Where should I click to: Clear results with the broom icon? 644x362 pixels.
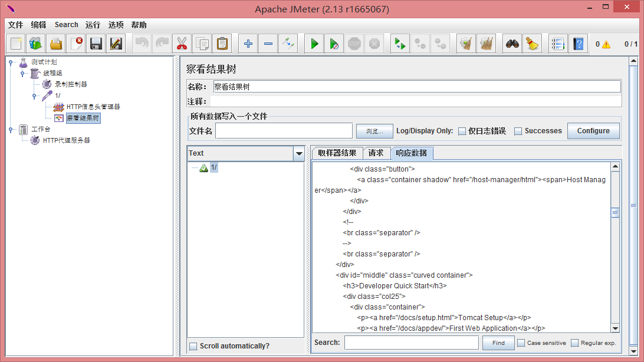[x=466, y=44]
